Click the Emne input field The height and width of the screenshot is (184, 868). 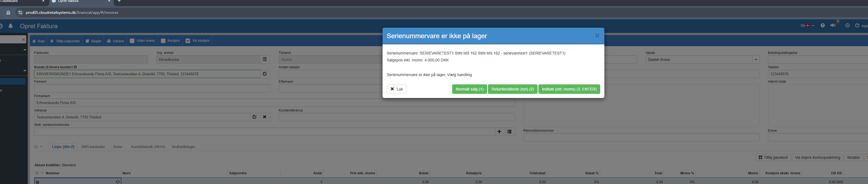[818, 137]
